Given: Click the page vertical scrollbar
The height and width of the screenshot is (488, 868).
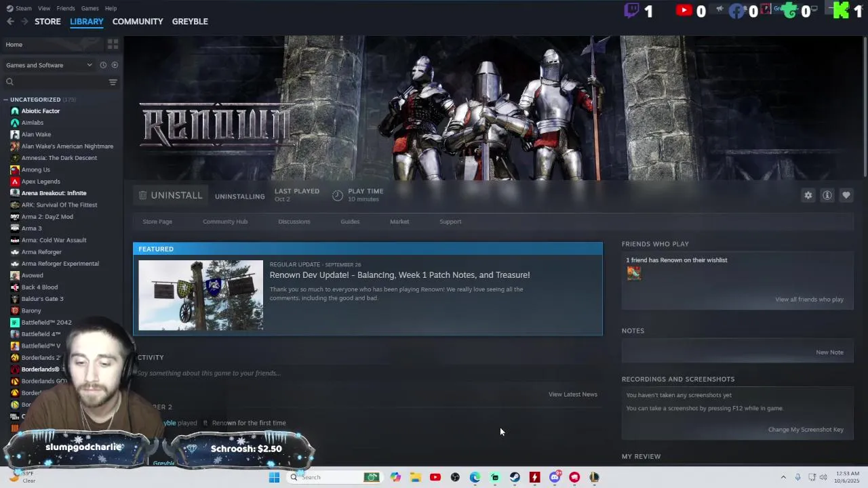Looking at the screenshot, I should [x=865, y=108].
